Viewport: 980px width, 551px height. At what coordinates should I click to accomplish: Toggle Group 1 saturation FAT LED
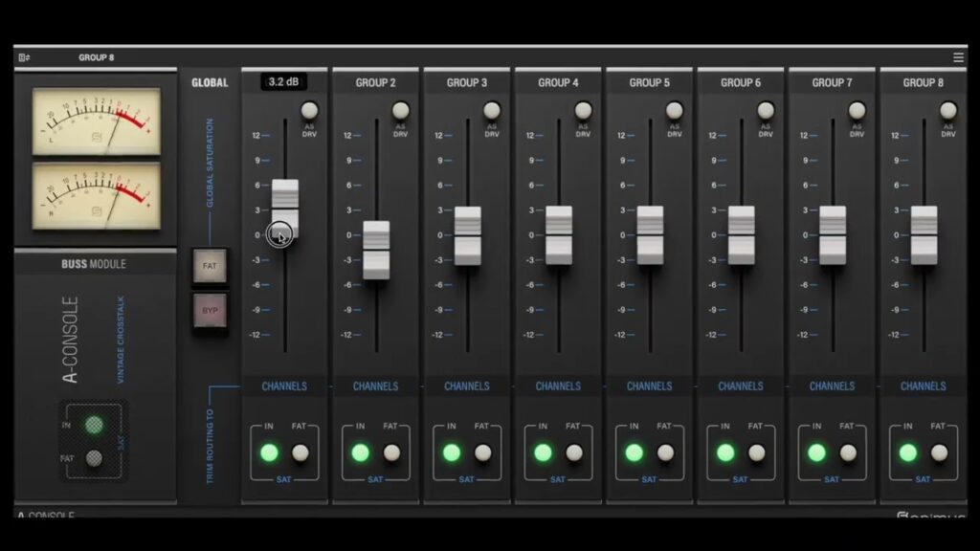point(301,452)
